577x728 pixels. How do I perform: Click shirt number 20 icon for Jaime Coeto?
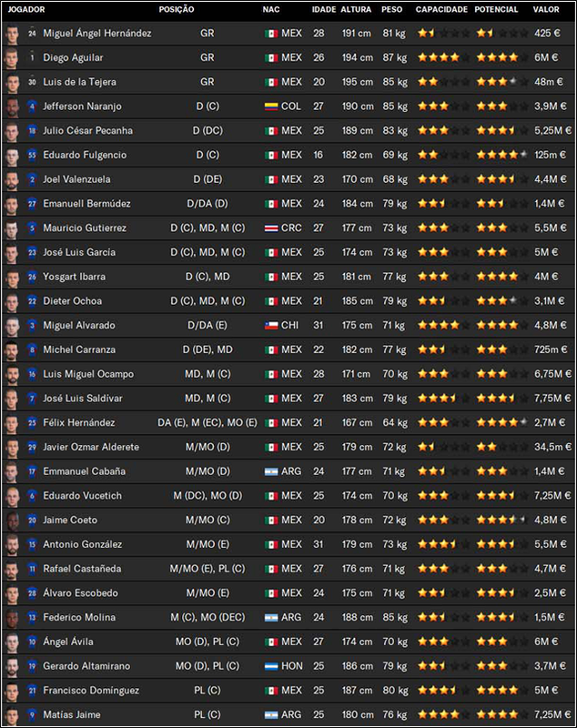coord(32,520)
